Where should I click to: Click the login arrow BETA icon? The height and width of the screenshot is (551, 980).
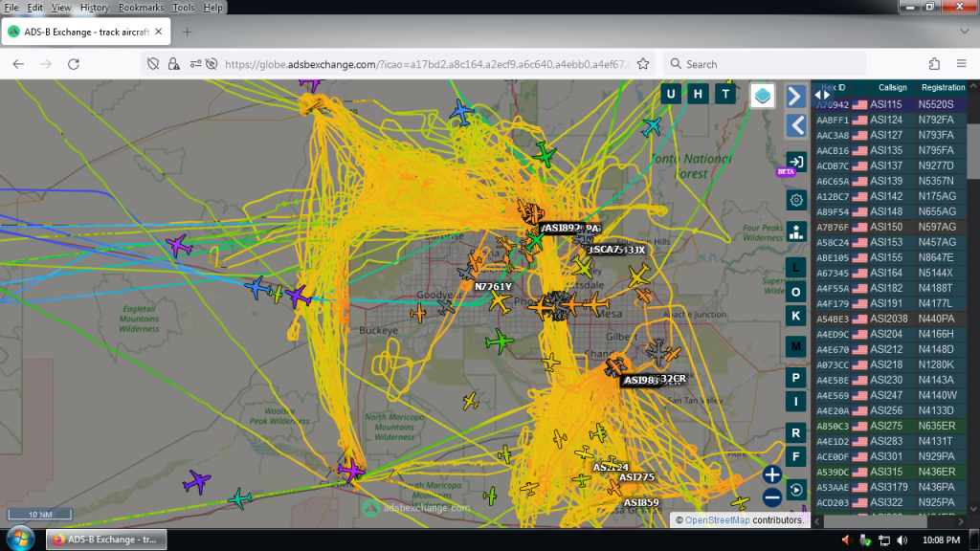click(x=795, y=163)
